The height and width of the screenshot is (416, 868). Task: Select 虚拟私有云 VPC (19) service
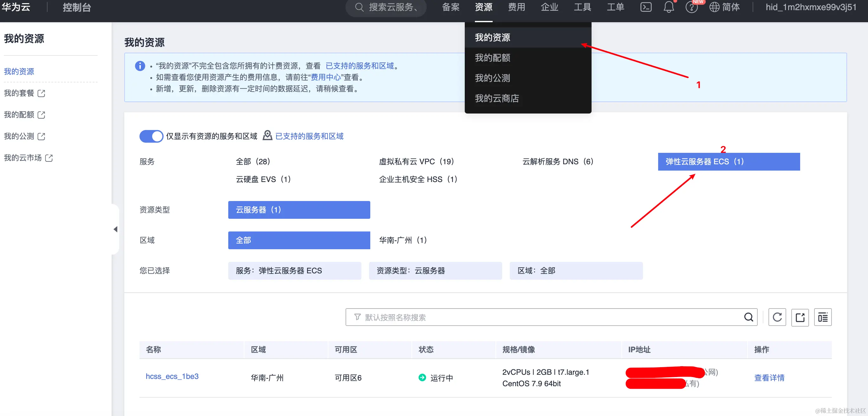[417, 161]
